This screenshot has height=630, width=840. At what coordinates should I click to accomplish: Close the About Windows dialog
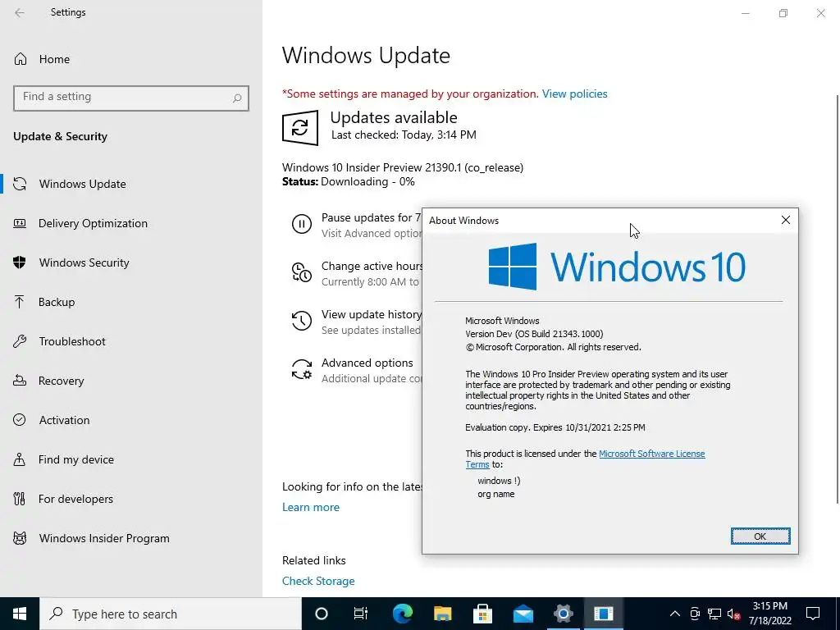pos(785,220)
